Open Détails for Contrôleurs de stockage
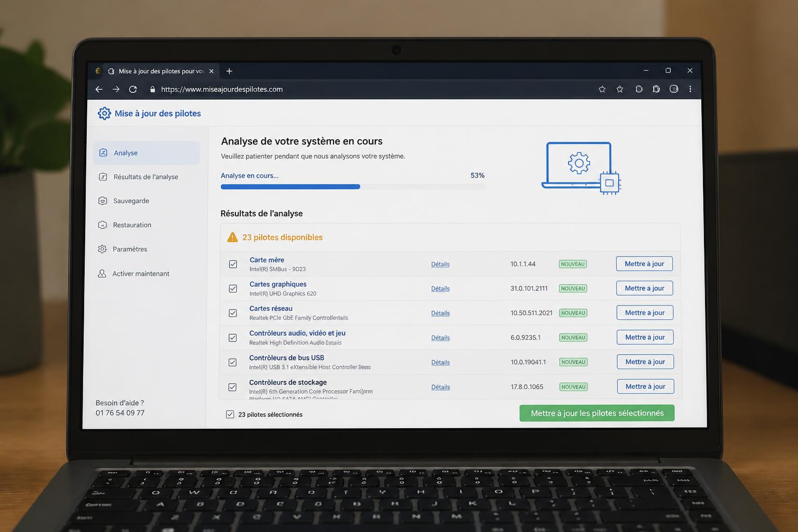The image size is (798, 532). pyautogui.click(x=440, y=387)
